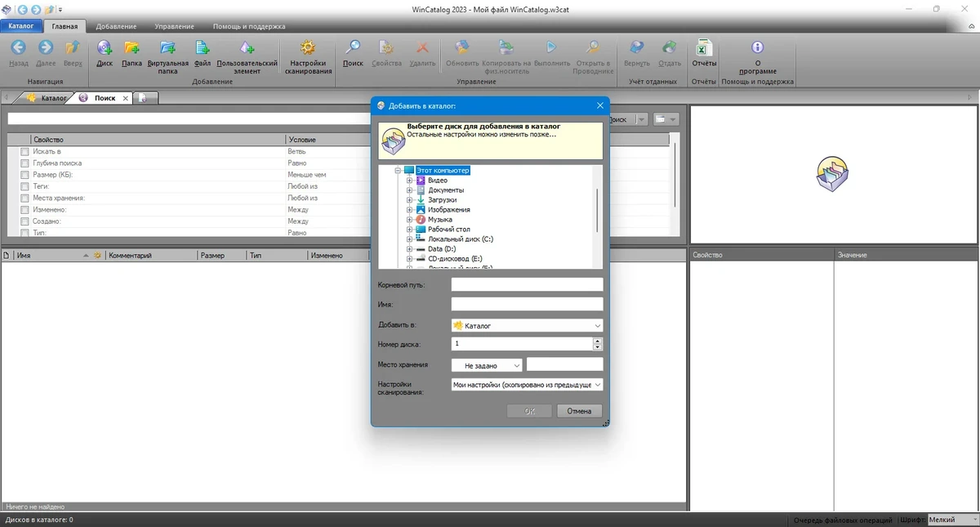Viewport: 980px width, 527px height.
Task: Tick the Создано checkbox
Action: click(x=24, y=221)
